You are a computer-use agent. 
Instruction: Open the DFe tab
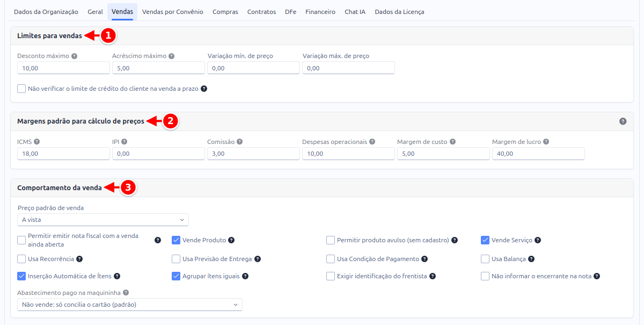coord(291,12)
